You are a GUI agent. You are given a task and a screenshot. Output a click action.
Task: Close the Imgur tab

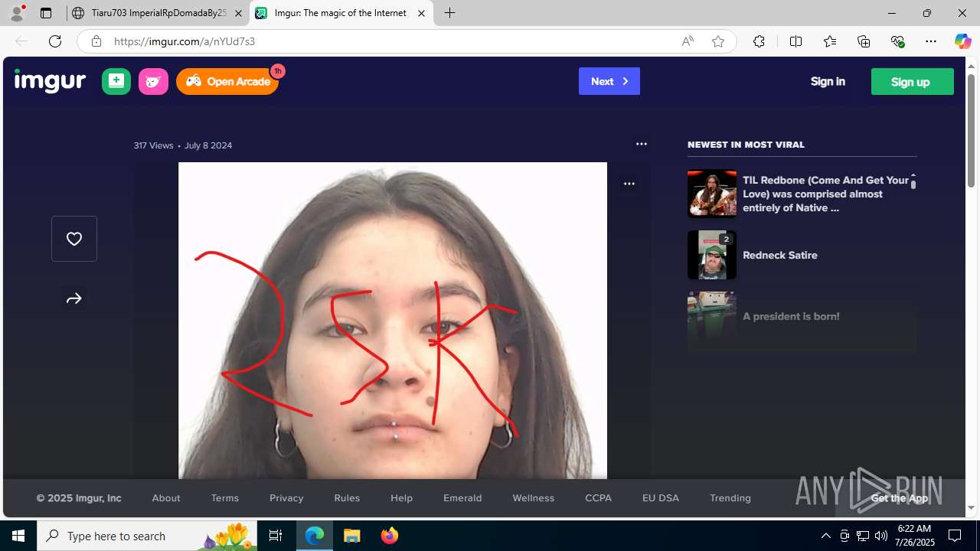421,13
